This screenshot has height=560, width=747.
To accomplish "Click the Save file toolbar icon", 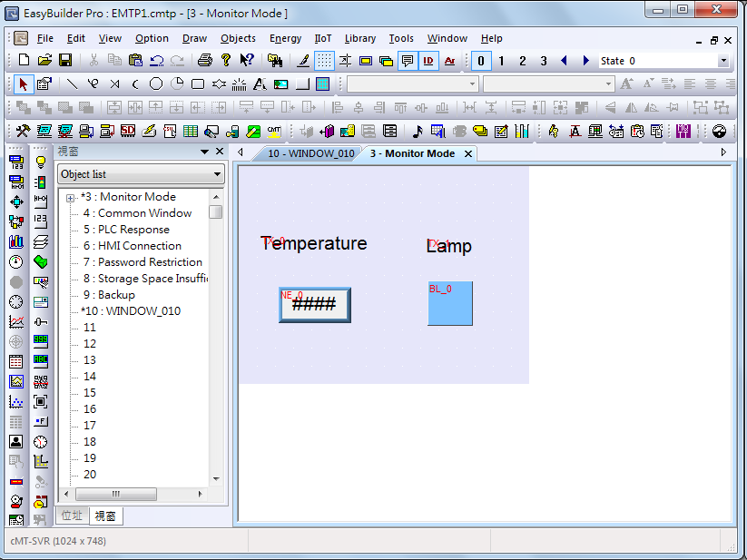I will 65,61.
